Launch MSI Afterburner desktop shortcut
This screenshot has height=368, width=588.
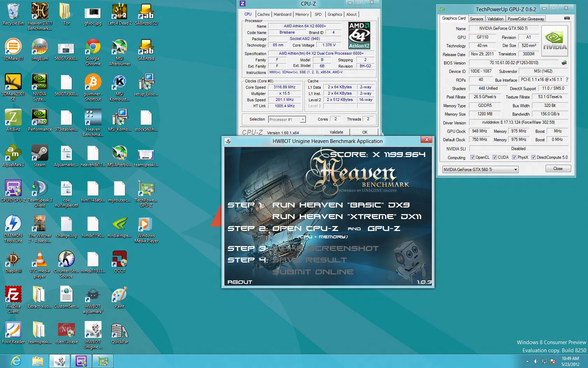tap(120, 53)
